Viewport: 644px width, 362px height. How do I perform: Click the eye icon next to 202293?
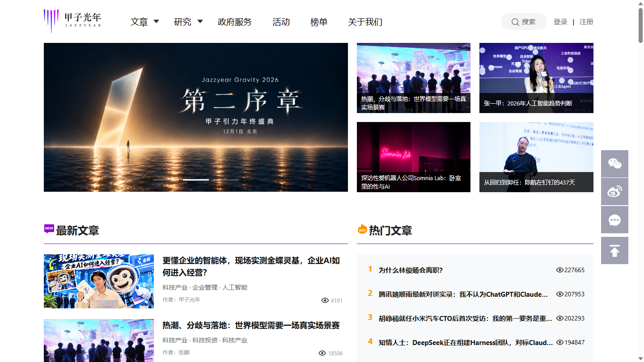(559, 318)
